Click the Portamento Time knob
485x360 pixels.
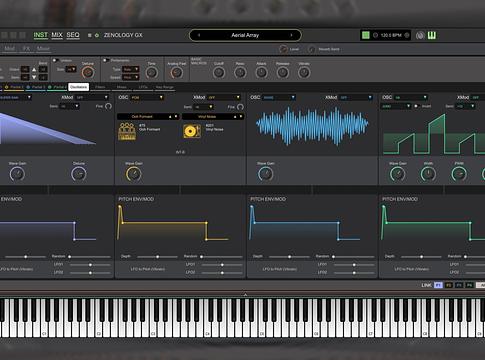pos(152,72)
